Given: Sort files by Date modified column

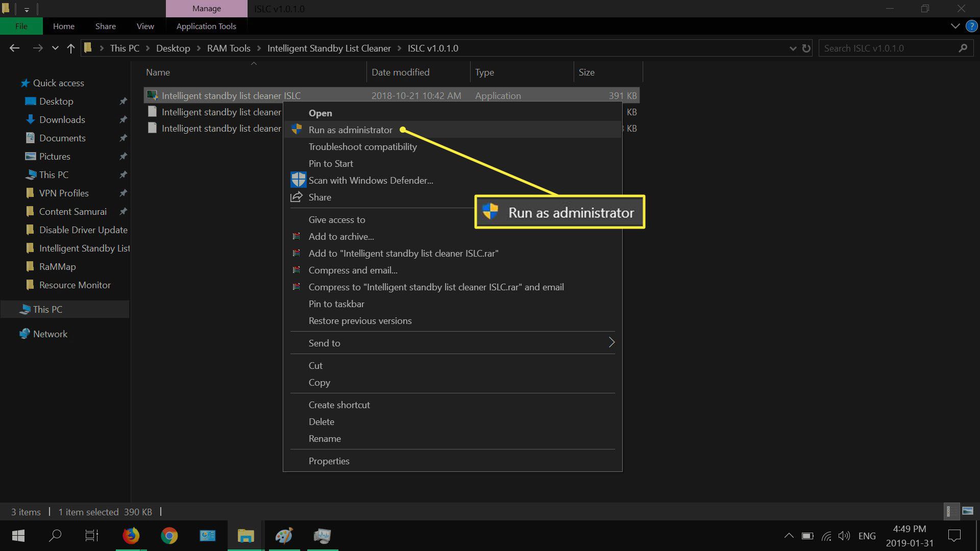Looking at the screenshot, I should 418,72.
